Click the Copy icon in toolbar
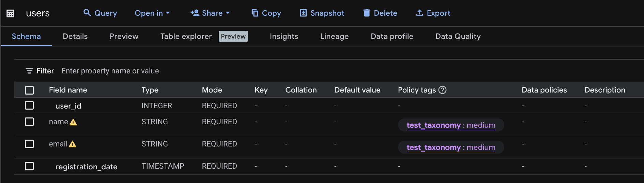 click(x=255, y=13)
